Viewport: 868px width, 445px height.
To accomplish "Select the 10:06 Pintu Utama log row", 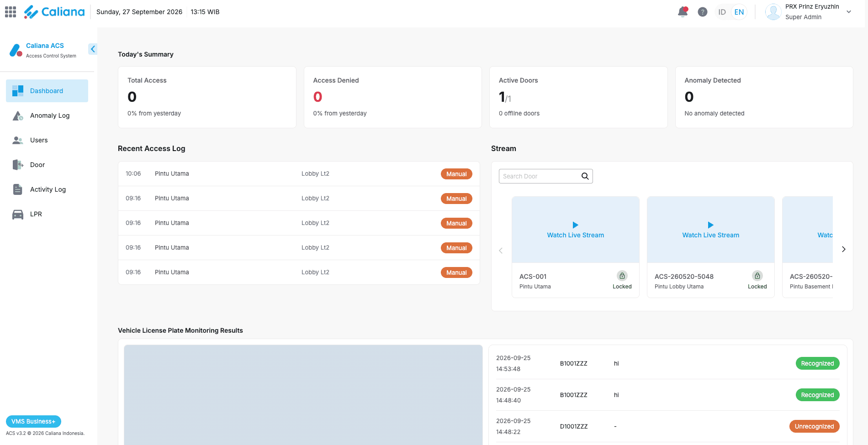I will pos(299,174).
